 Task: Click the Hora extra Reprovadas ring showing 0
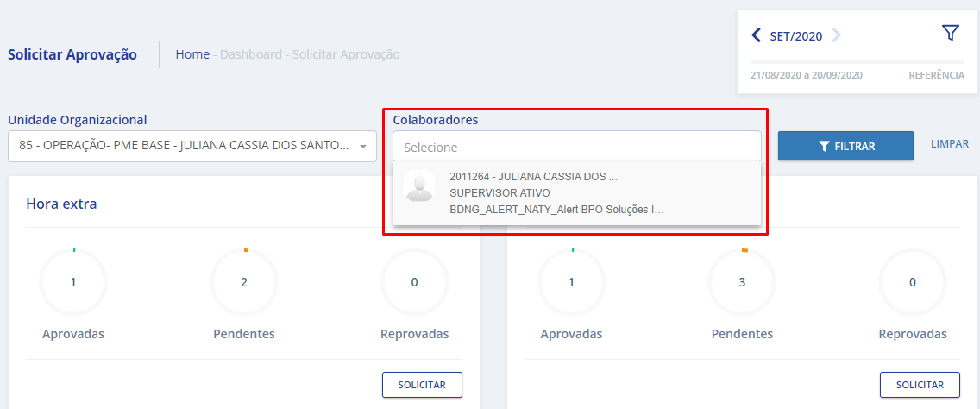click(x=414, y=281)
